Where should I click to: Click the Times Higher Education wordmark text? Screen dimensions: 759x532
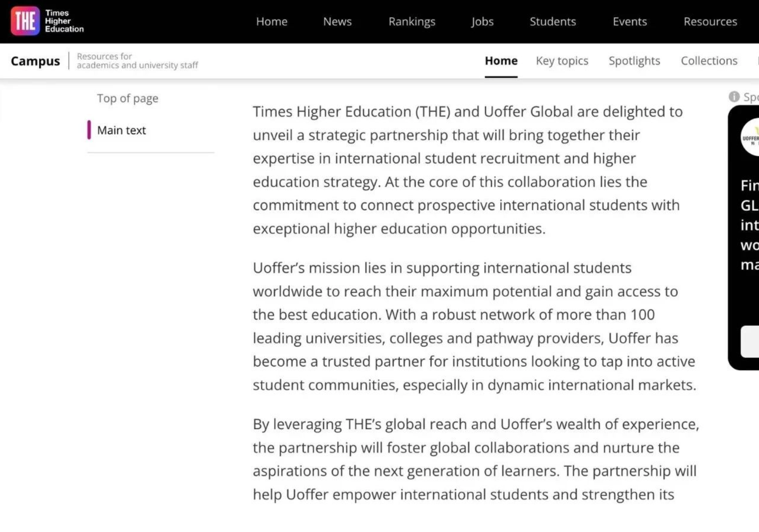coord(64,21)
